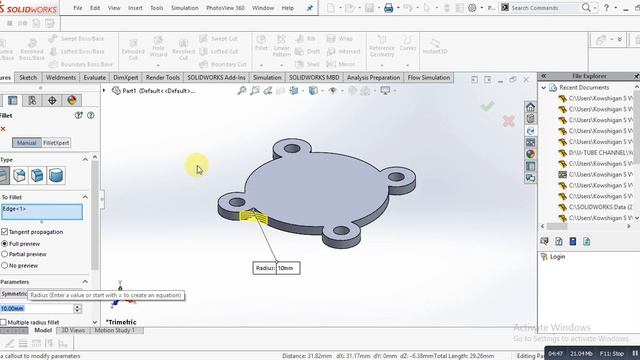Click the Hide/Show Items icon

333,91
